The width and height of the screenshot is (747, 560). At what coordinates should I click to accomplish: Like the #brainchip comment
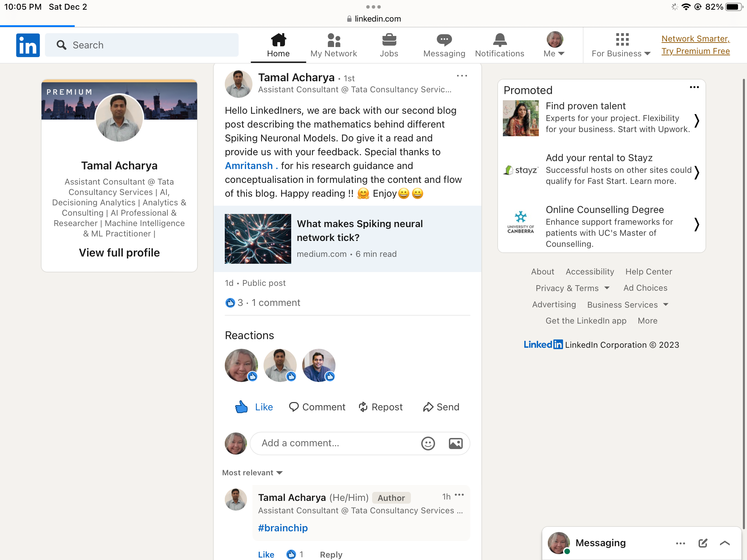266,554
